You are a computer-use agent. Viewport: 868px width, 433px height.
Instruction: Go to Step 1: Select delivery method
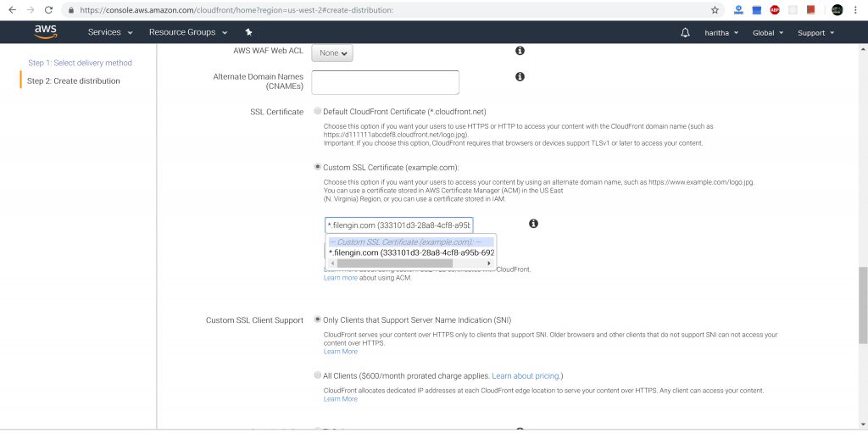[80, 63]
